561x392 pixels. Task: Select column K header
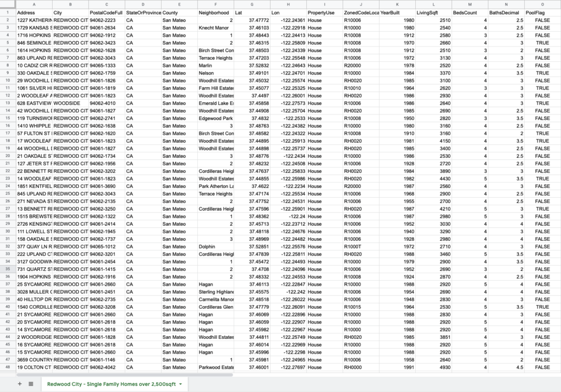397,4
